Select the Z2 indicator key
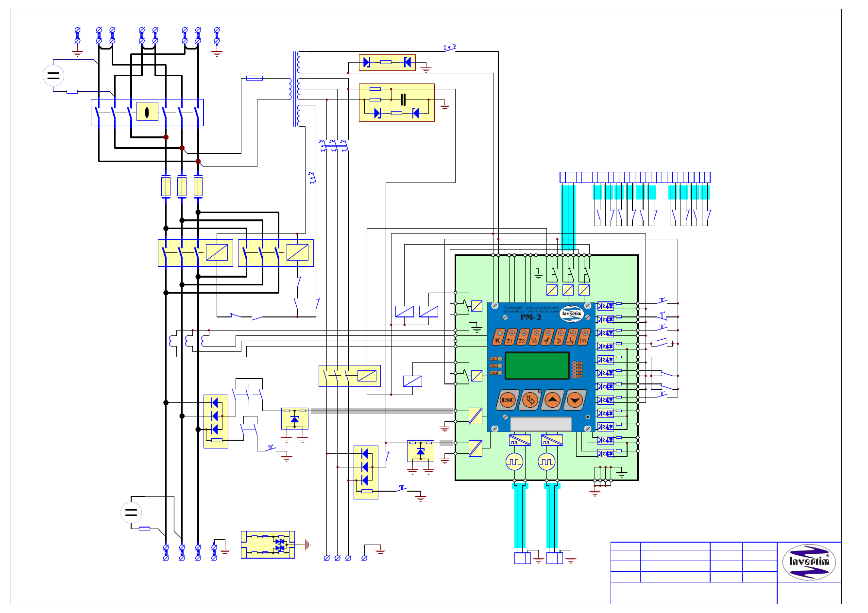The image size is (868, 613). [x=523, y=337]
